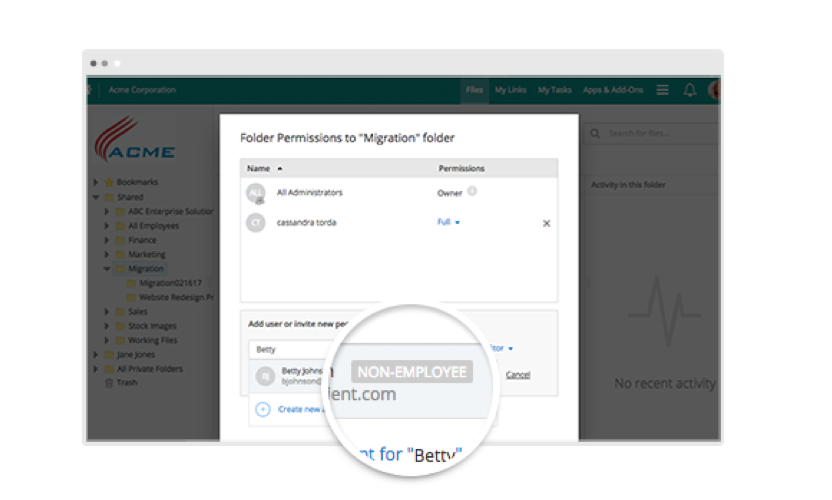The width and height of the screenshot is (832, 500).
Task: Click the NON-EMPLOYEE badge
Action: [x=412, y=372]
